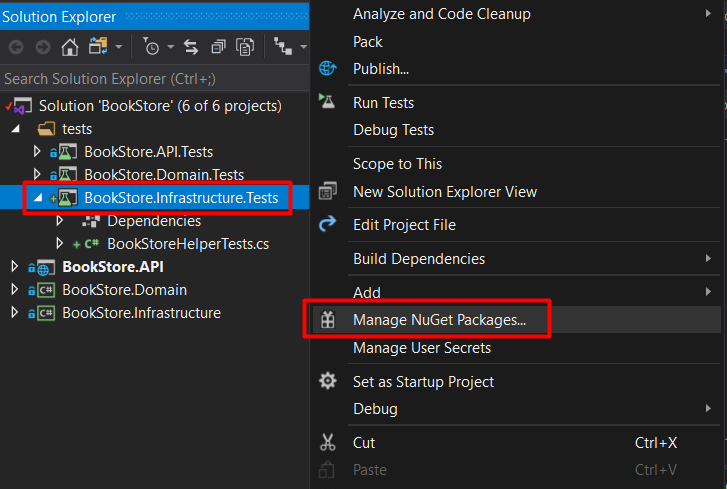Click the Forward arrow in Solution Explorer toolbar
Screen dimensions: 727x489
(42, 47)
